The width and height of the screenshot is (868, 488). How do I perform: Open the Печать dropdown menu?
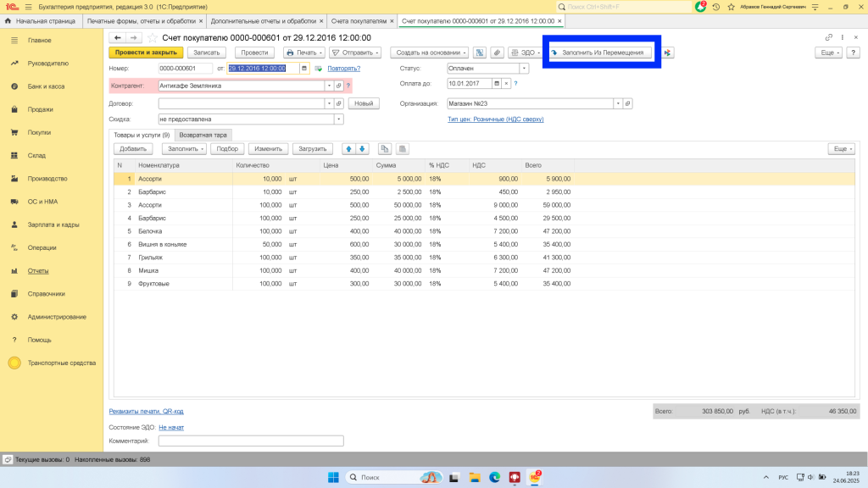[x=304, y=53]
